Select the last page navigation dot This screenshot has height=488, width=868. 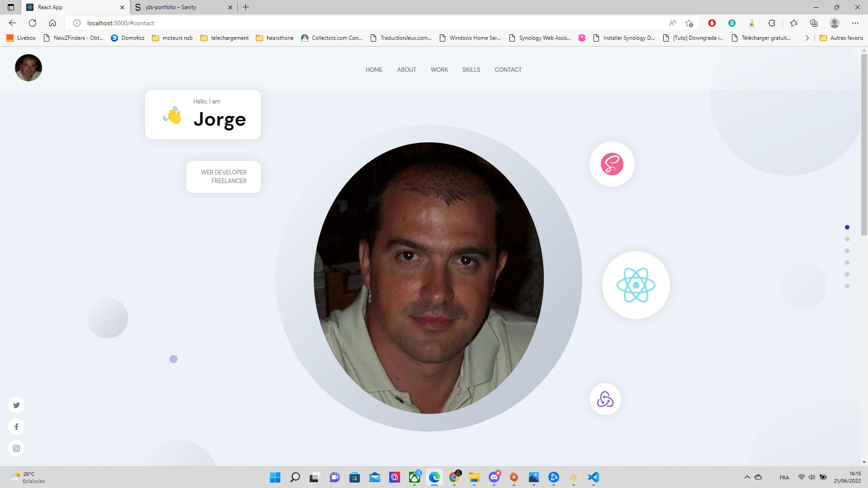pyautogui.click(x=847, y=286)
